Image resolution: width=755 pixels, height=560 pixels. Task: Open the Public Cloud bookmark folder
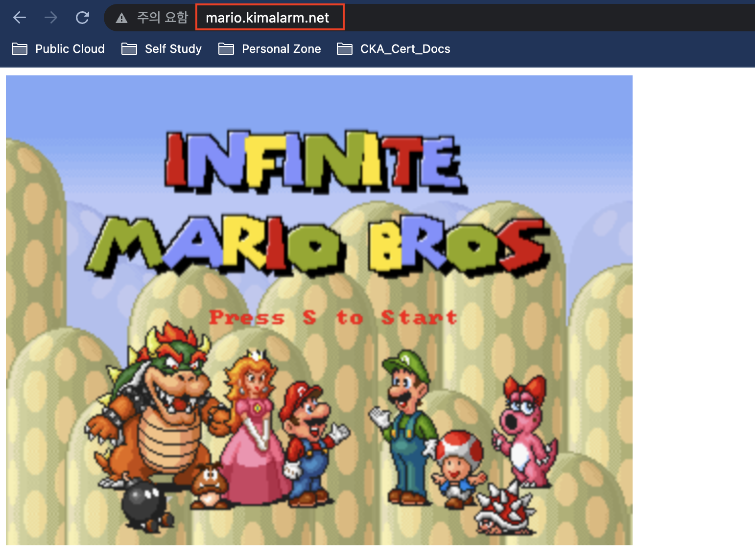point(58,48)
